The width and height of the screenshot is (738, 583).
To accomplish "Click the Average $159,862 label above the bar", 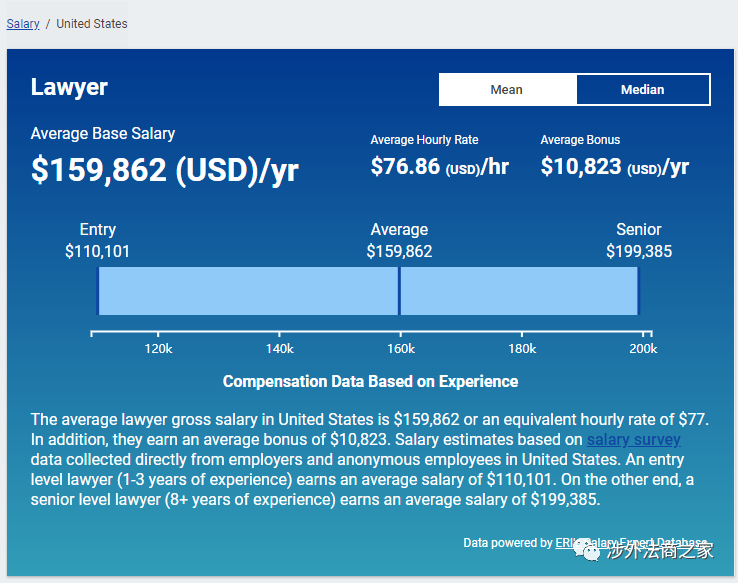I will [399, 241].
